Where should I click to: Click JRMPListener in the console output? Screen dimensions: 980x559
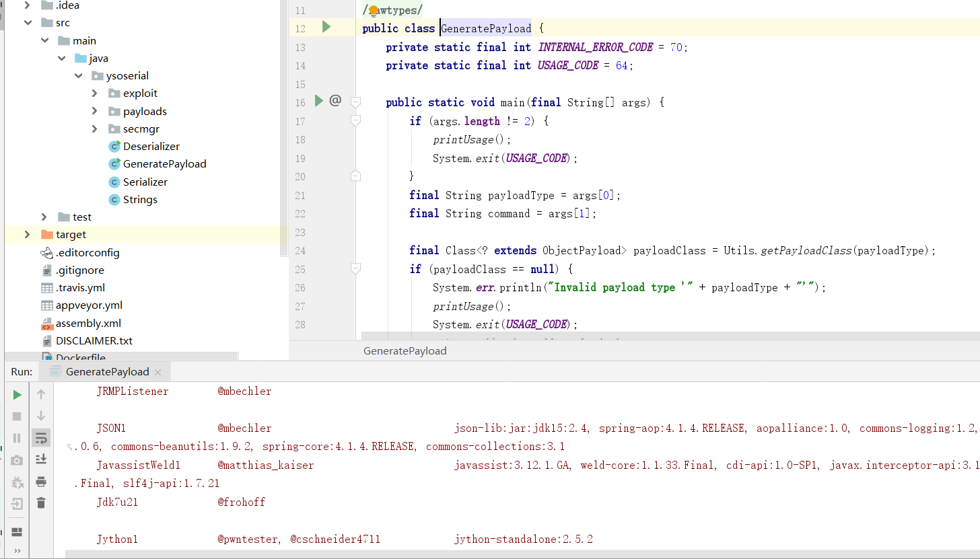(133, 392)
